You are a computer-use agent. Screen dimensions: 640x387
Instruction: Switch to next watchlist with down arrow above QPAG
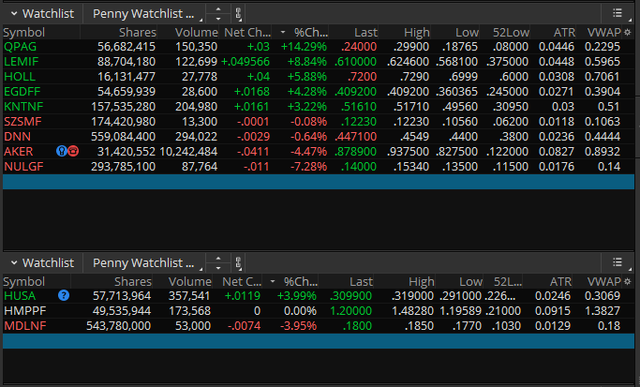click(218, 19)
